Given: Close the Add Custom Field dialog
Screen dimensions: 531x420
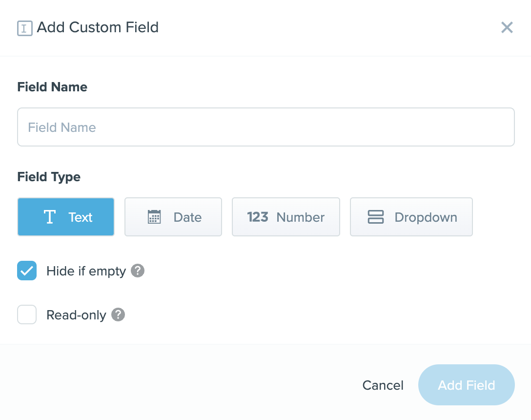Looking at the screenshot, I should click(x=507, y=27).
